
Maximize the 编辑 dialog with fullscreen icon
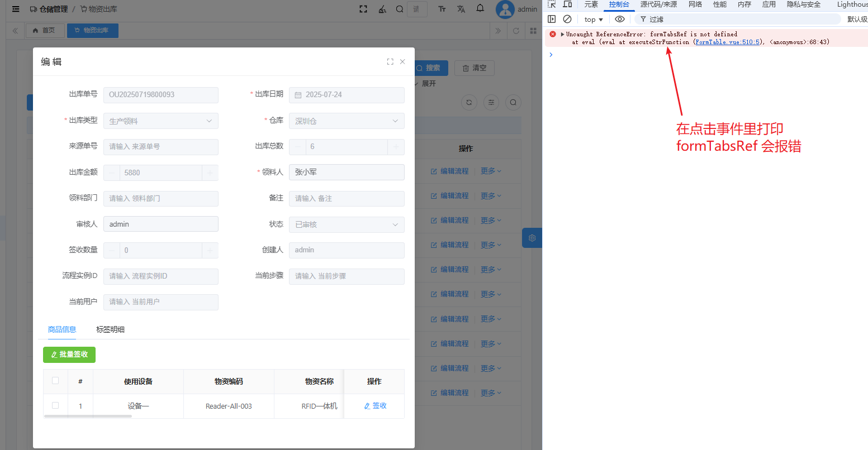(390, 62)
